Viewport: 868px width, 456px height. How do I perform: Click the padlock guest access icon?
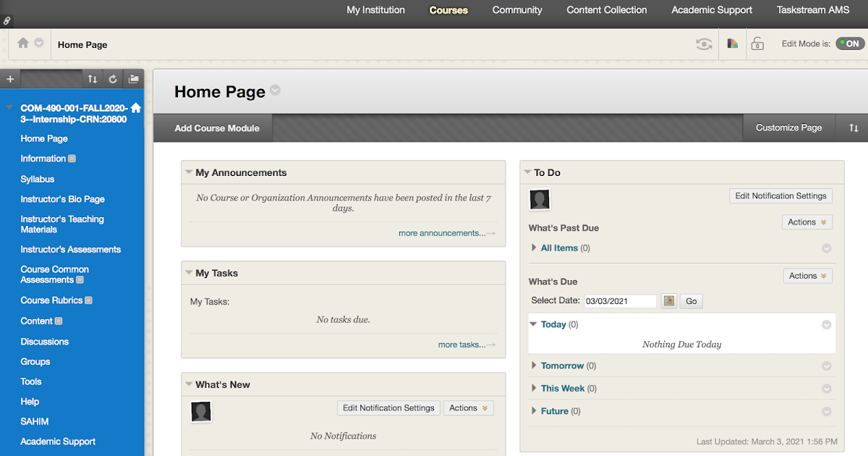757,44
